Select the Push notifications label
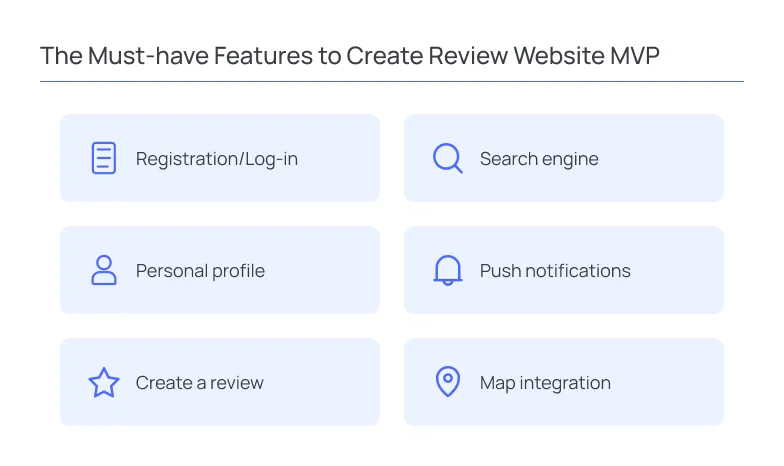Screen dimensions: 784x466 555,270
